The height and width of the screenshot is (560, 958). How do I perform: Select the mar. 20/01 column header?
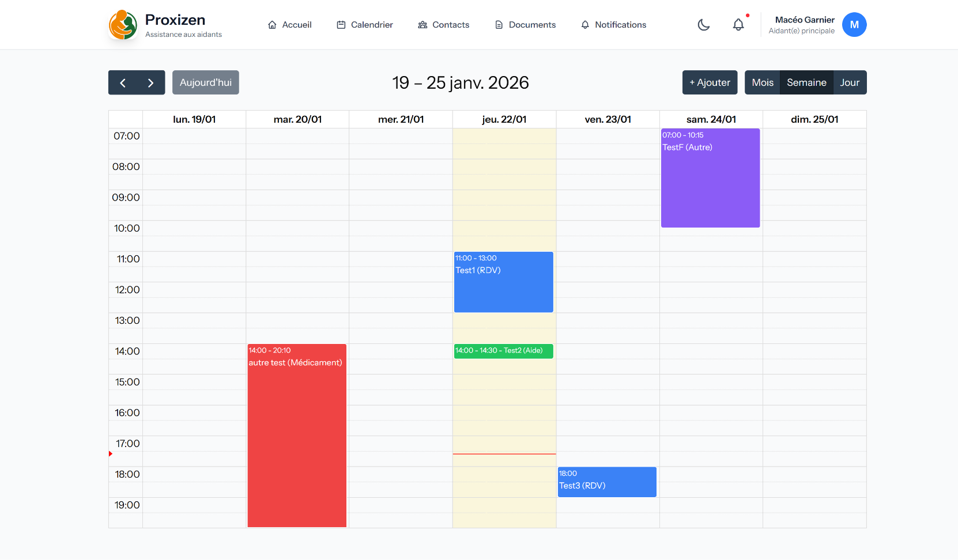297,119
